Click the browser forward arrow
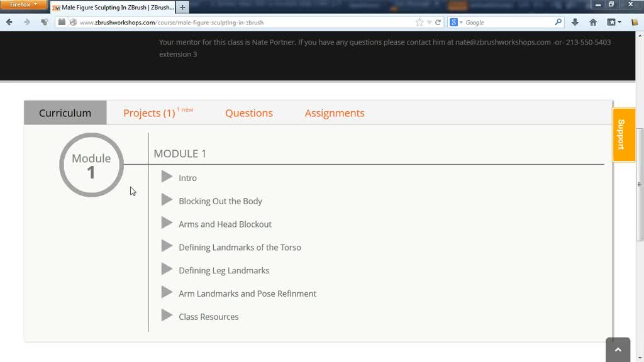 coord(26,22)
